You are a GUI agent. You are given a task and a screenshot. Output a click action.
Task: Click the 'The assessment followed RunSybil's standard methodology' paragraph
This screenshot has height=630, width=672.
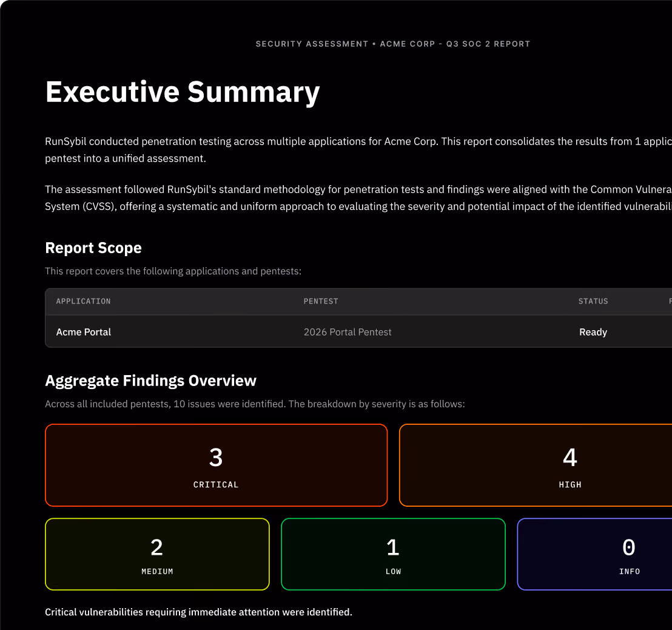coord(358,198)
